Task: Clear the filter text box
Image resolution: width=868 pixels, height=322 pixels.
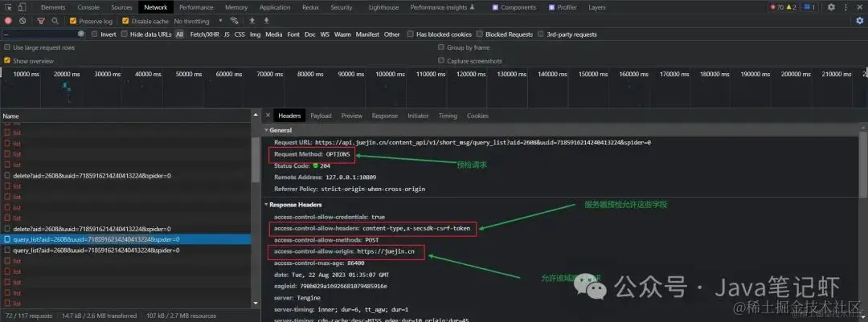Action: click(81, 34)
